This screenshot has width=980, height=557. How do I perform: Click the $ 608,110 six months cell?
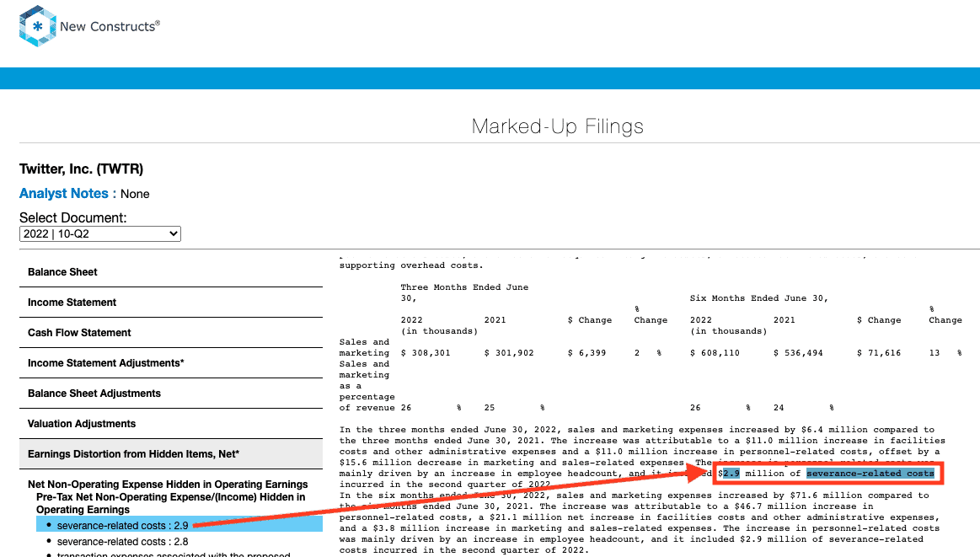[715, 353]
